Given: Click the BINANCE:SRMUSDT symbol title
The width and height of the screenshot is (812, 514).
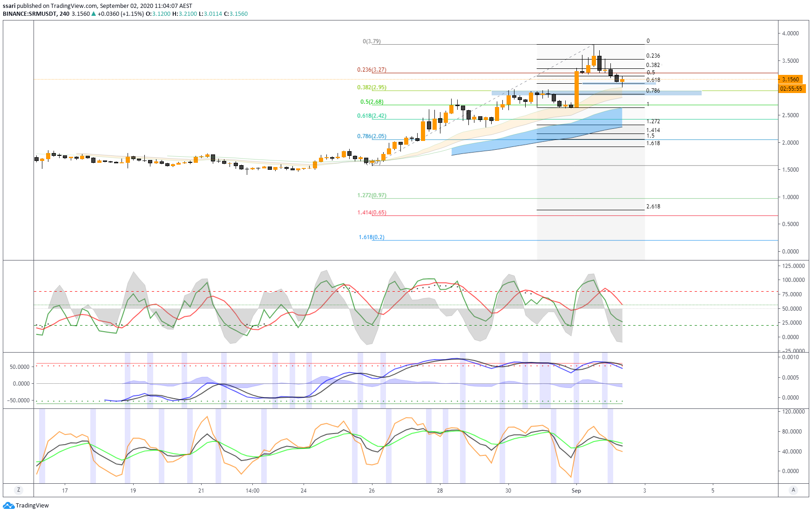Looking at the screenshot, I should pos(30,14).
